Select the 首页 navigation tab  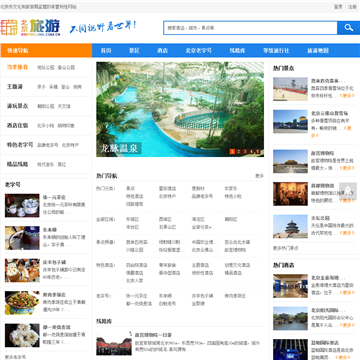(106, 51)
